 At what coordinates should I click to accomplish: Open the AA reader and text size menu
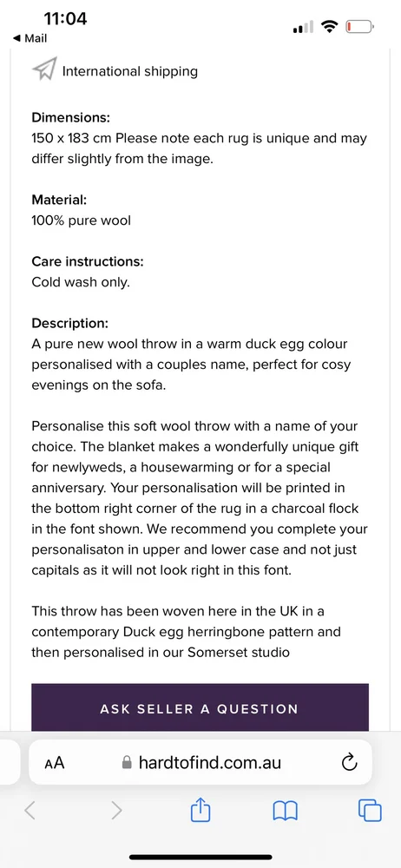[x=55, y=763]
